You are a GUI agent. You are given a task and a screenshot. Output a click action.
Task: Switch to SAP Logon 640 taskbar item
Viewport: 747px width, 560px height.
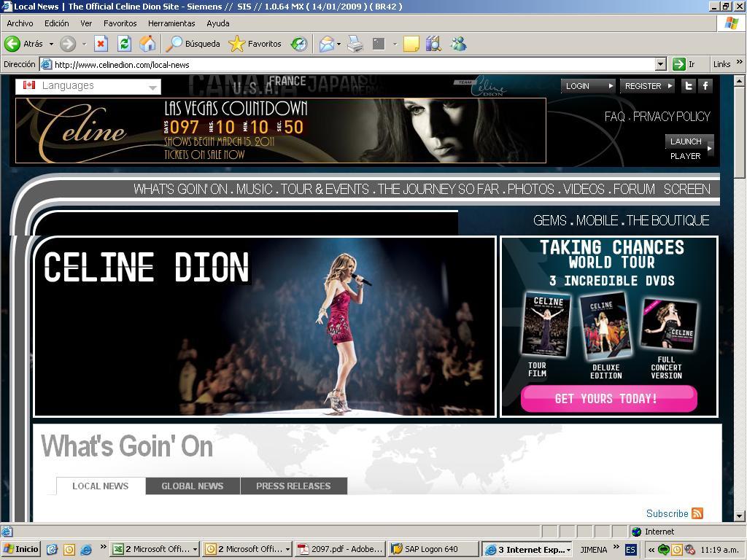coord(433,549)
